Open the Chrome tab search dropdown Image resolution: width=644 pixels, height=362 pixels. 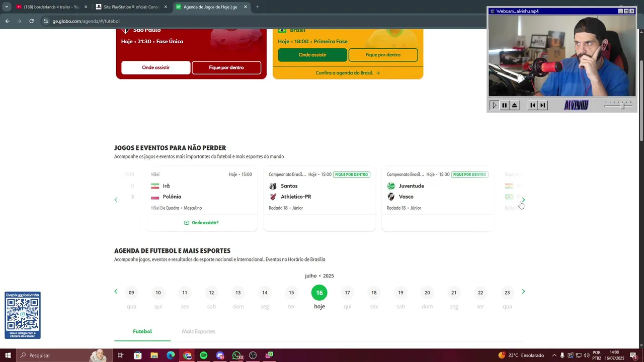[x=6, y=7]
